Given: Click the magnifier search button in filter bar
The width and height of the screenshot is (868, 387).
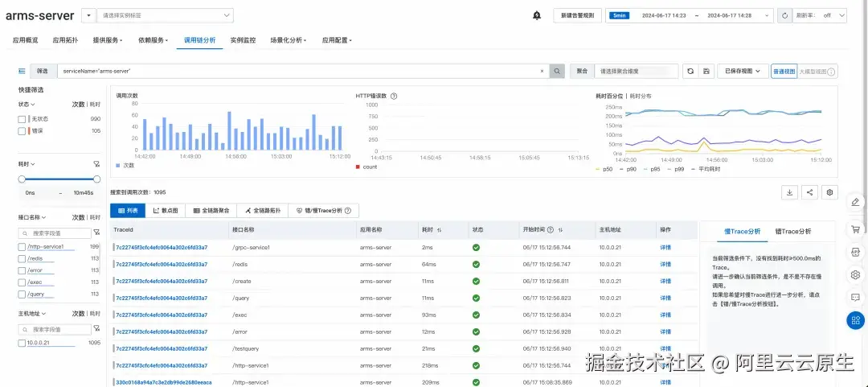Looking at the screenshot, I should (558, 71).
